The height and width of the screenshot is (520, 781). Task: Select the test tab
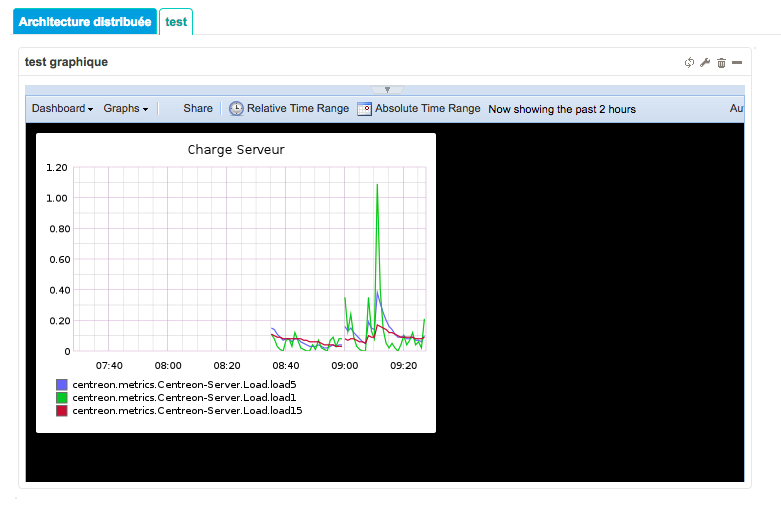(x=176, y=22)
